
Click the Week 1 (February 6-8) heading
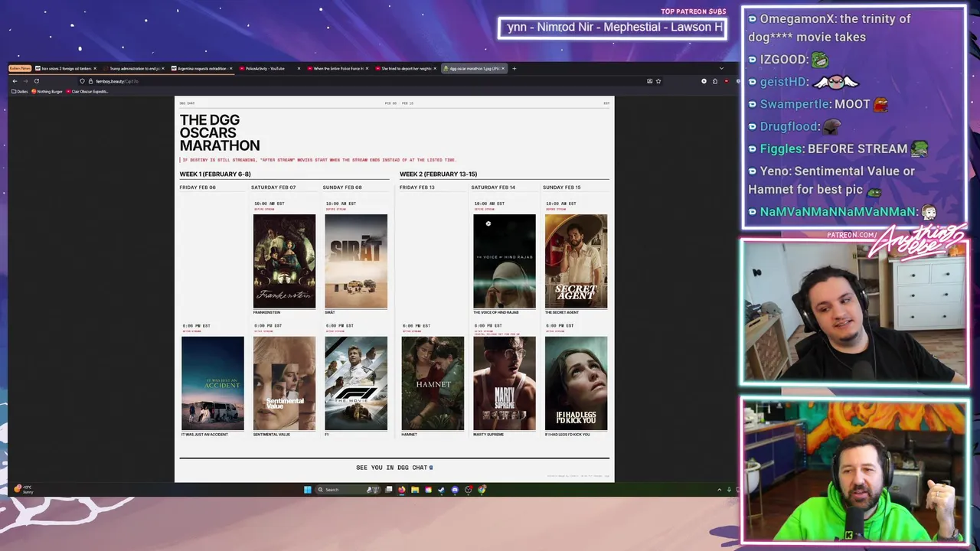click(215, 174)
